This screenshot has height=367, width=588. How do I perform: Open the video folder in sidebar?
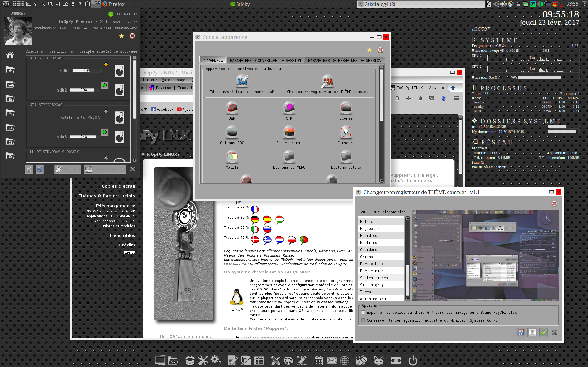[x=10, y=113]
